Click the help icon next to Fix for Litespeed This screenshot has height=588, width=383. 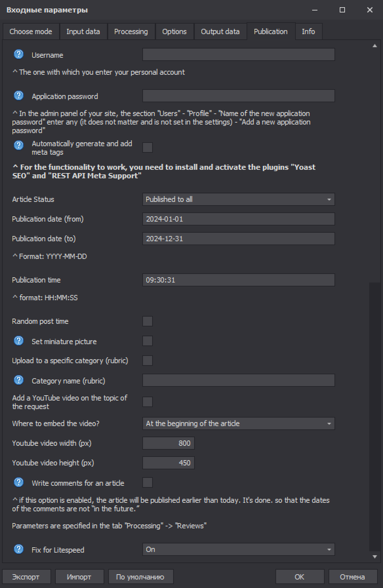click(19, 549)
